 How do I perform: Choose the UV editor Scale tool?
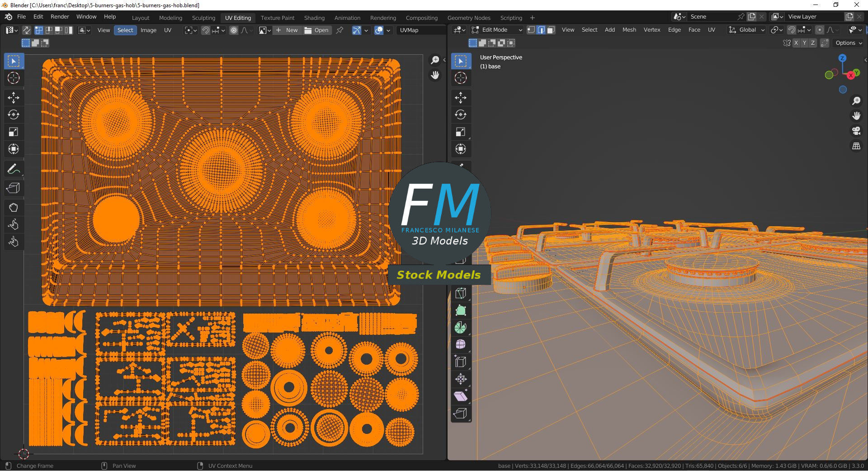coord(14,132)
